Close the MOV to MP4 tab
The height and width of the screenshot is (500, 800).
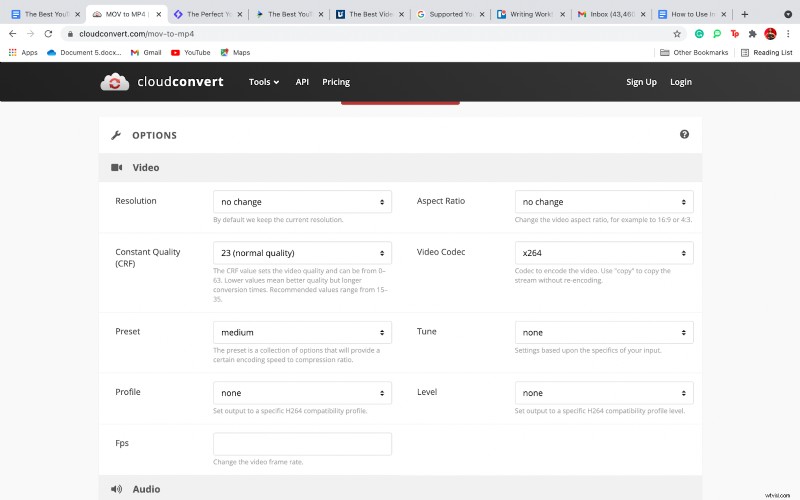159,14
